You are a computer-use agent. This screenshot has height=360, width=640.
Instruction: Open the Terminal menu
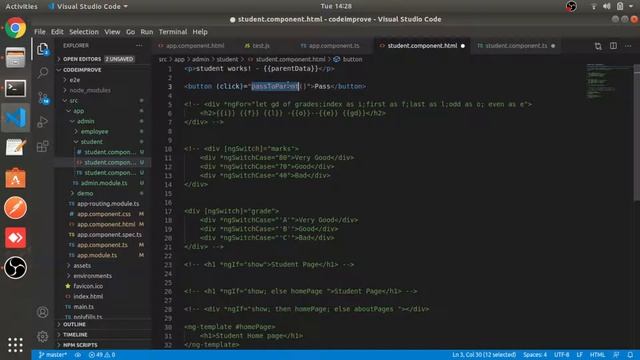click(173, 32)
